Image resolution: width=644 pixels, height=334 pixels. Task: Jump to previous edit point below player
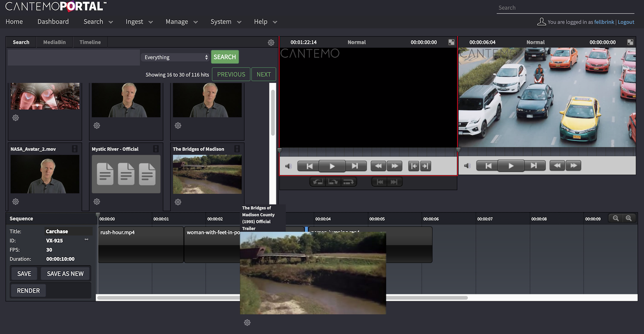point(379,182)
